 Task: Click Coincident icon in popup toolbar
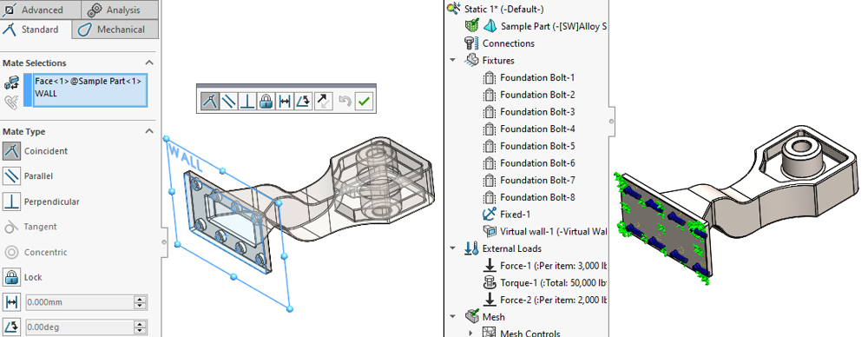[x=209, y=102]
